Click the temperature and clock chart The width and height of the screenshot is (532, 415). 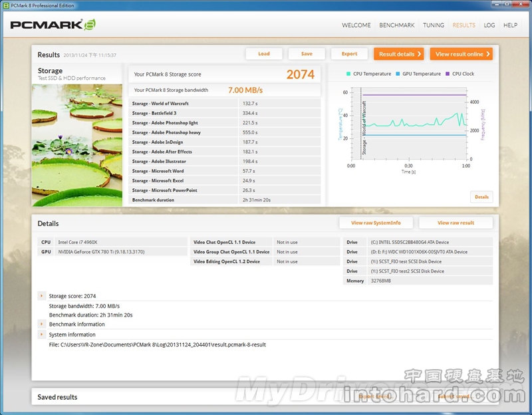pyautogui.click(x=409, y=124)
